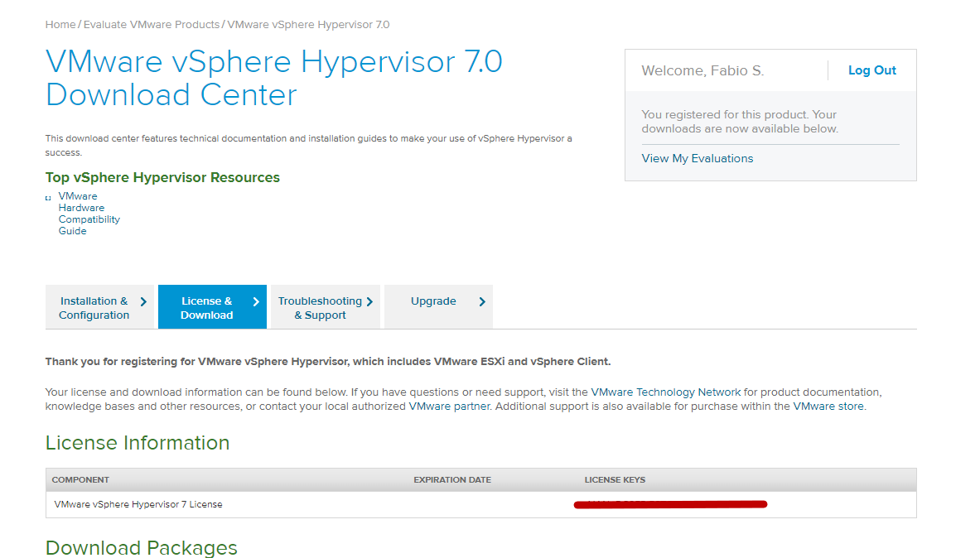Click the EXPIRATION DATE column header
The height and width of the screenshot is (558, 980).
[x=452, y=480]
